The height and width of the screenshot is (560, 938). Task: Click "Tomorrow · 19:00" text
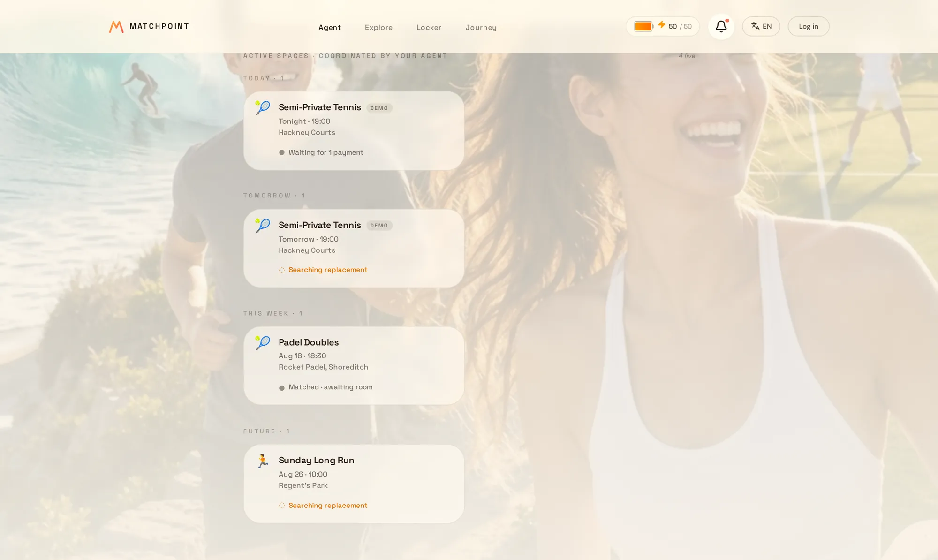[x=309, y=239]
